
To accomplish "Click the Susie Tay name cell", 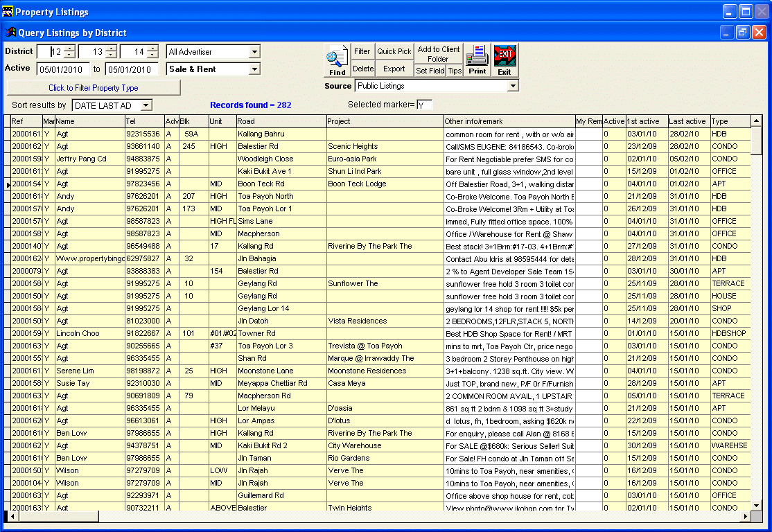I will tap(89, 383).
